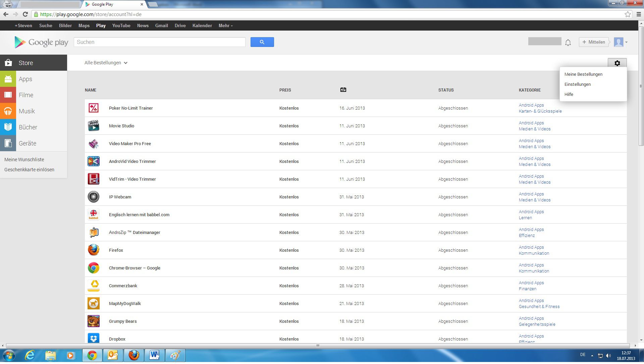Switch to Gmail from the top bar

[x=161, y=25]
